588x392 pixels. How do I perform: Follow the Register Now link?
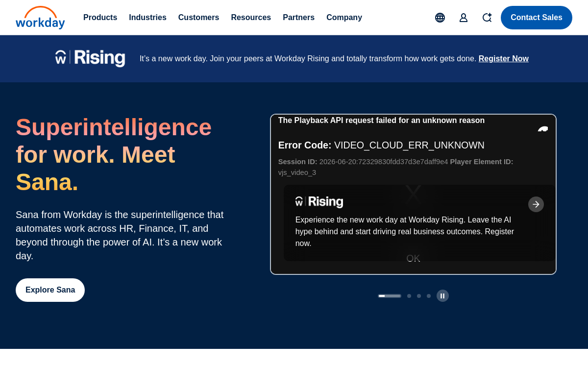504,59
